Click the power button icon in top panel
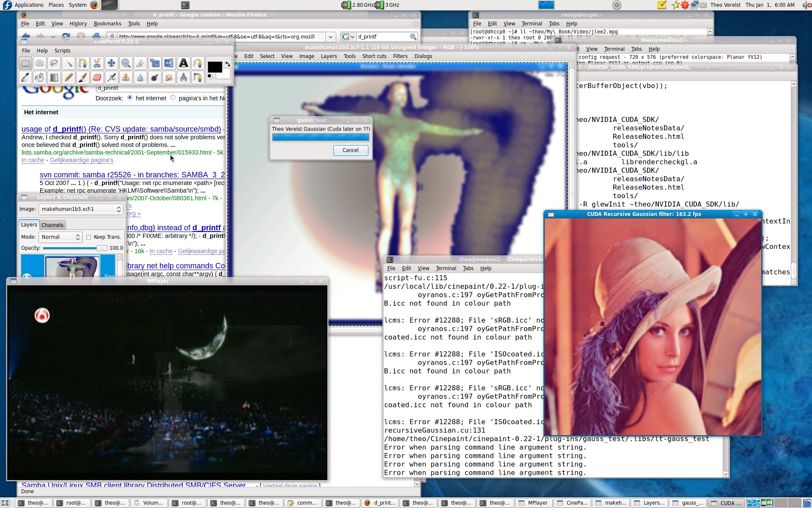 [617, 5]
